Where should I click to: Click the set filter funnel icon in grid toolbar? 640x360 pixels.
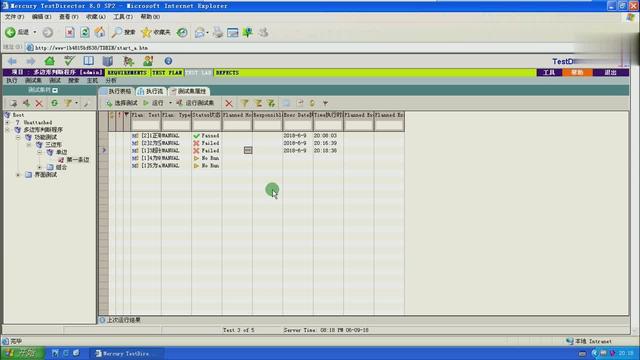[244, 103]
